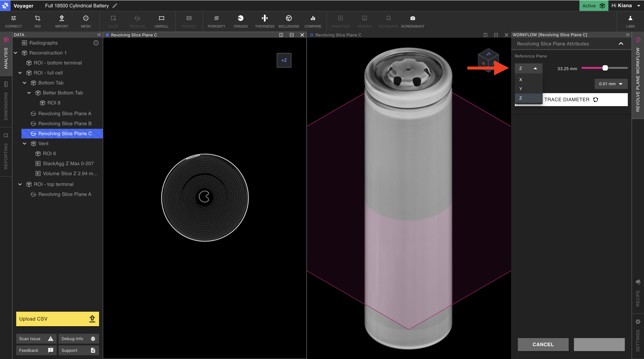Viewport: 644px width, 359px height.
Task: Choose X in Reference Plane dropdown
Action: pyautogui.click(x=528, y=80)
